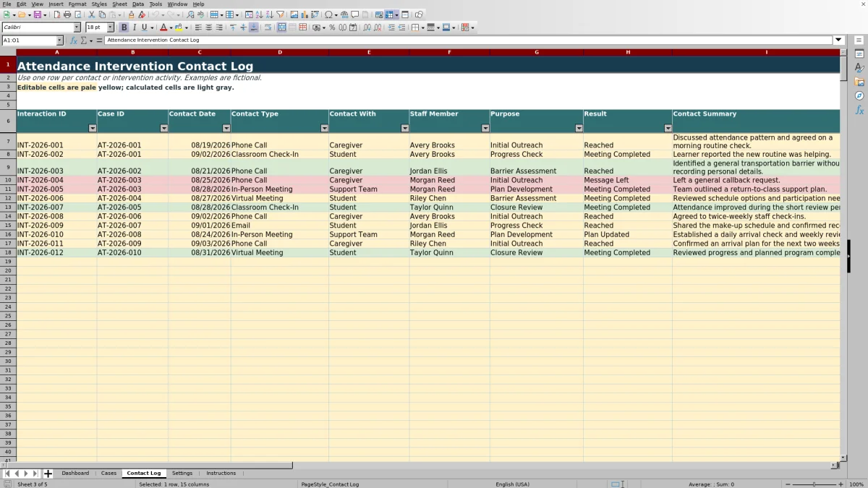
Task: Click the Insert Hyperlink icon
Action: (344, 14)
